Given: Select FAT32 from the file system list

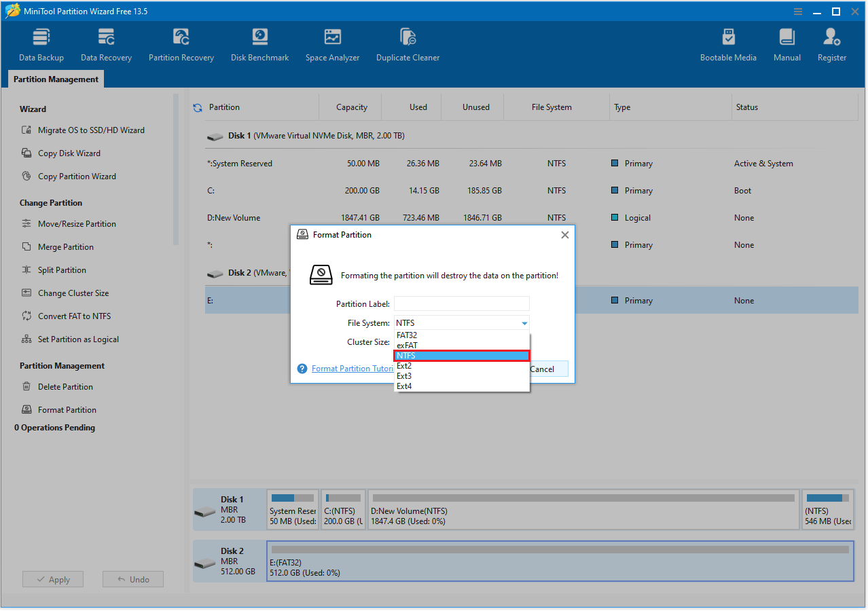Looking at the screenshot, I should click(x=407, y=335).
